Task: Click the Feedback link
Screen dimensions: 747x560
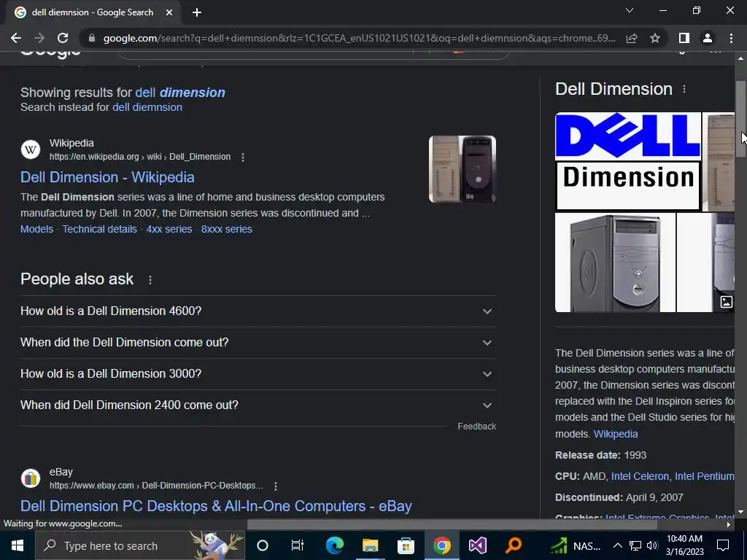Action: point(477,426)
